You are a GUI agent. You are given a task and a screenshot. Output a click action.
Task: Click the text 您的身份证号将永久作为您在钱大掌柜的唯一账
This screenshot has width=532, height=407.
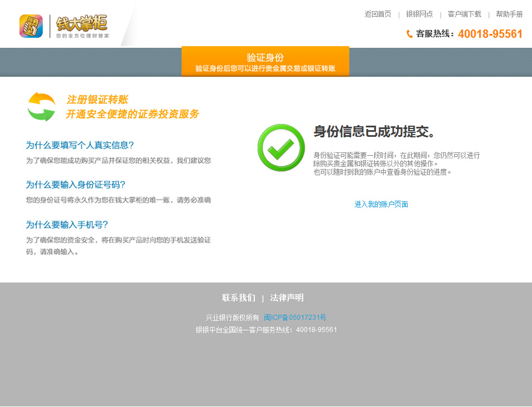[x=118, y=200]
